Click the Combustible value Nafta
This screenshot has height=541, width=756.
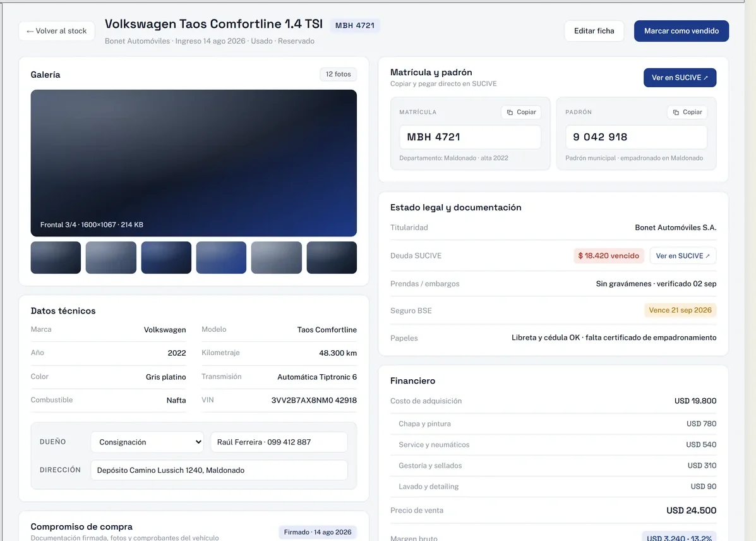176,400
